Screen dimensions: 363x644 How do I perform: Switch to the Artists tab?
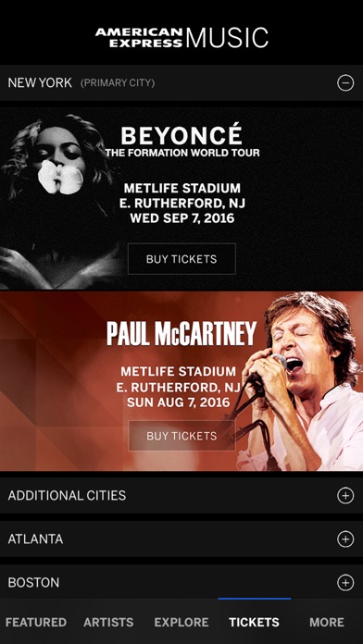(108, 622)
